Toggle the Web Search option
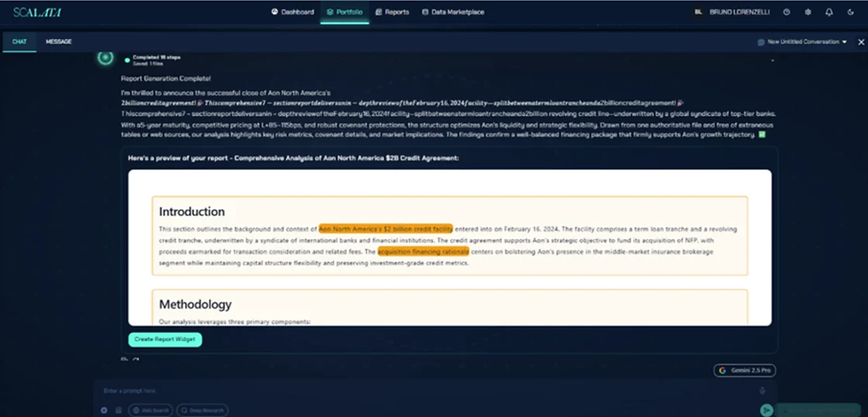 [151, 411]
